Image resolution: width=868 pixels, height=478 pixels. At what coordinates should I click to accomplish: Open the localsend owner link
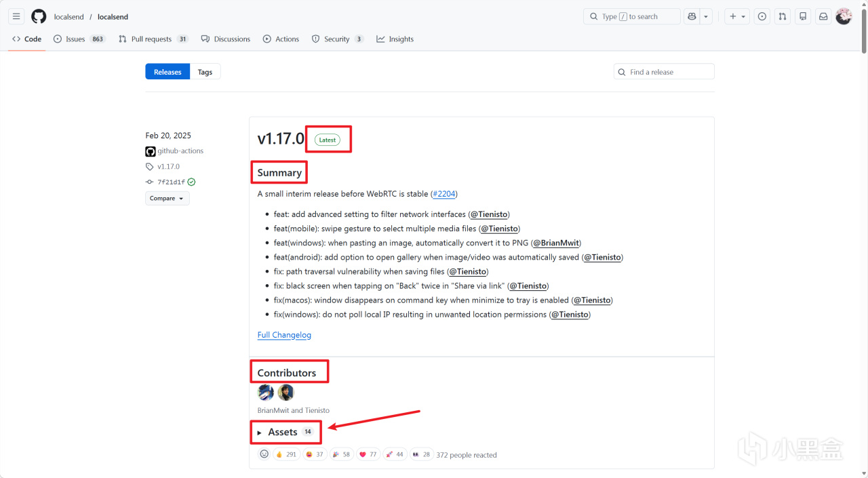pos(68,16)
